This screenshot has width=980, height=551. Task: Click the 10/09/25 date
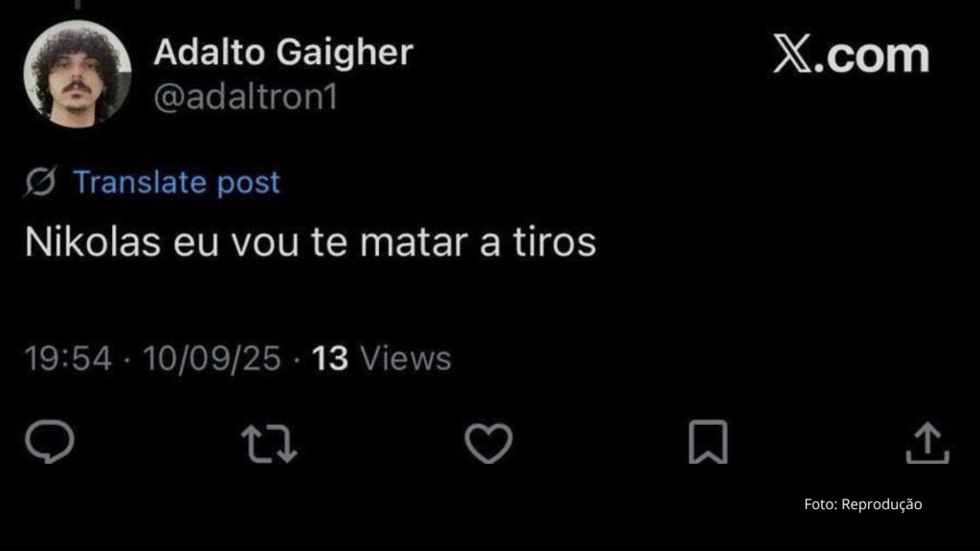coord(212,359)
